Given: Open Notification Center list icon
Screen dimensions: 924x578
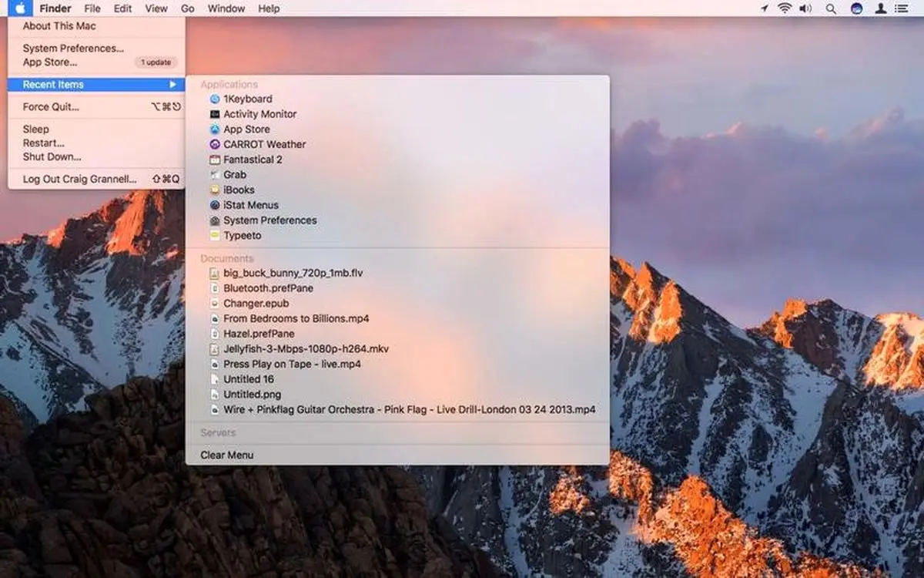Looking at the screenshot, I should click(904, 8).
